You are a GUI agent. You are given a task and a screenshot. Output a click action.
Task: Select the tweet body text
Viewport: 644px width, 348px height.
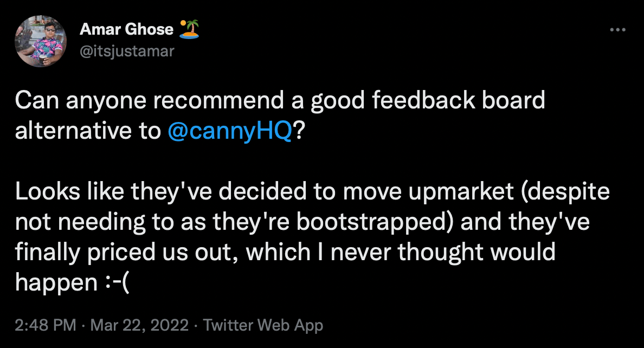[271, 190]
